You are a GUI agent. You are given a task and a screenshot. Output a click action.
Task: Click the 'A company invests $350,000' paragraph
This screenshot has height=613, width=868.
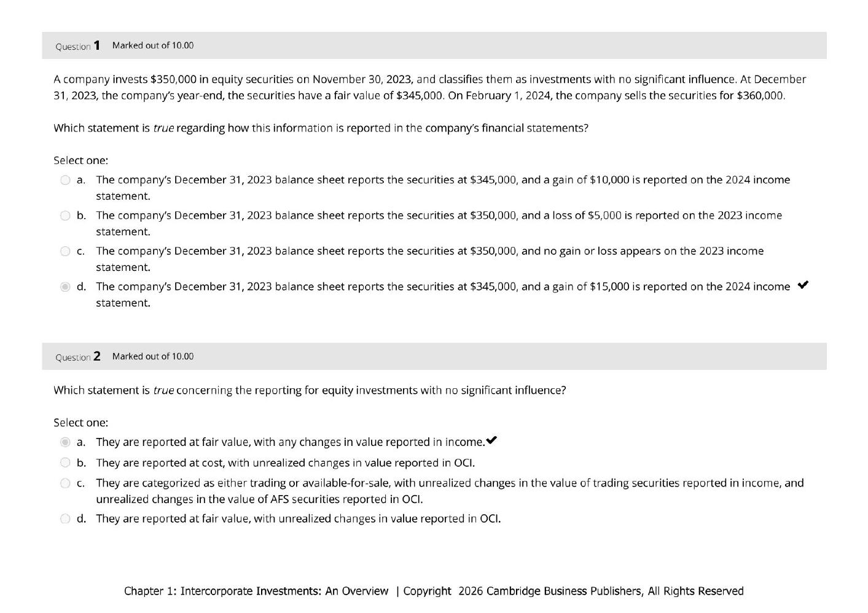(430, 87)
